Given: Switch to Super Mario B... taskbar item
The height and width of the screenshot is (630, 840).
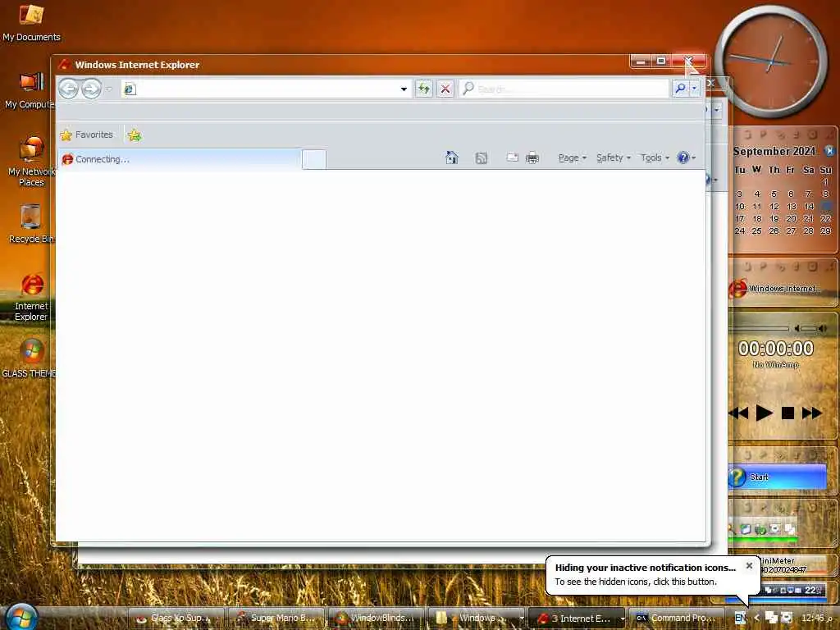Looking at the screenshot, I should (277, 619).
